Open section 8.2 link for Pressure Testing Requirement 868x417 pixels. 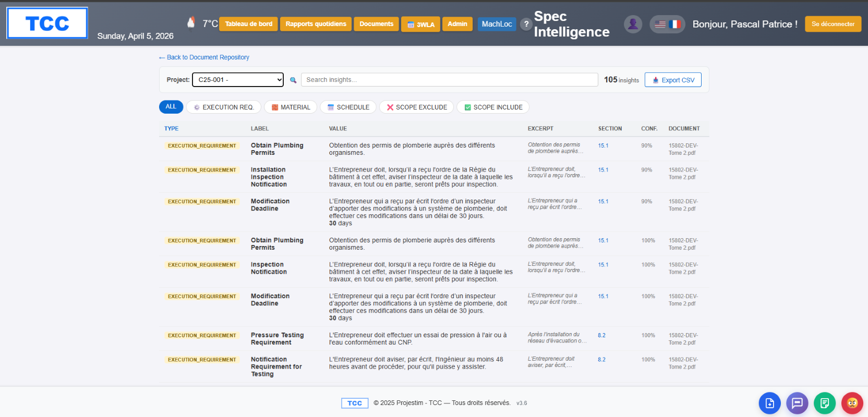click(602, 336)
